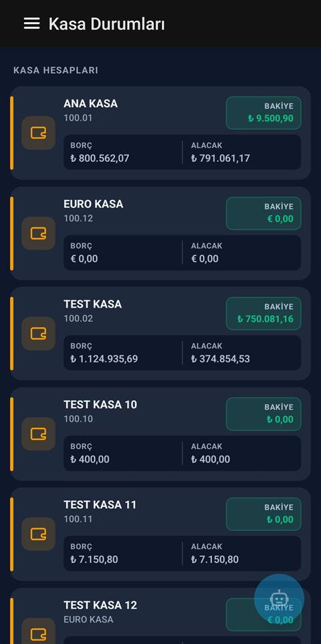Viewport: 321px width, 644px height.
Task: Select ANA KASA balance ₺ 9.500,90 box
Action: pyautogui.click(x=263, y=113)
